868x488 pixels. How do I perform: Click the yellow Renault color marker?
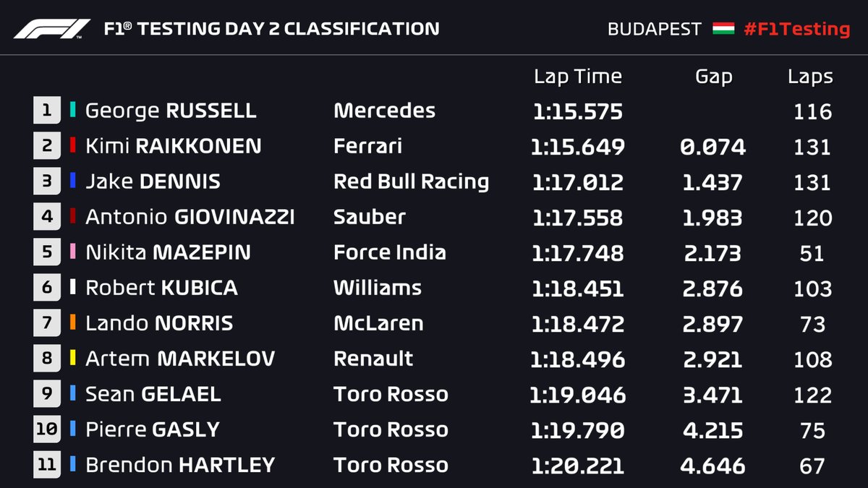point(72,359)
